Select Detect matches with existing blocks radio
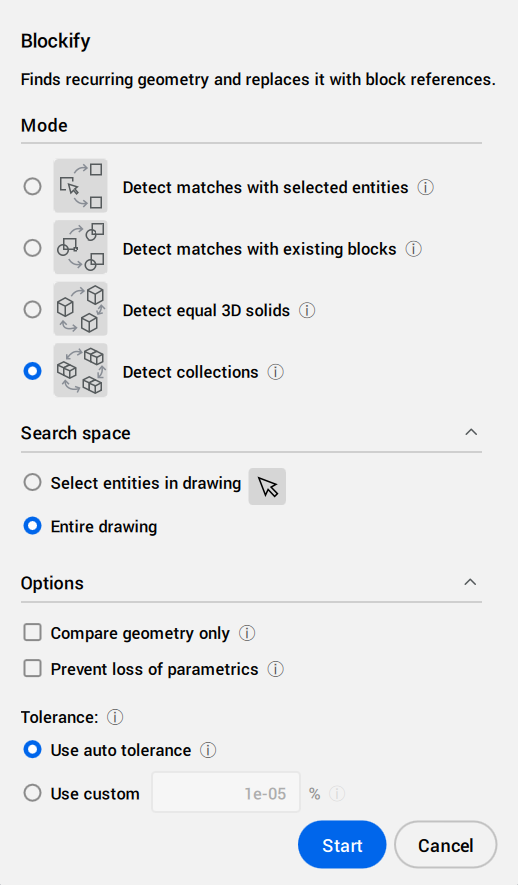 point(32,248)
